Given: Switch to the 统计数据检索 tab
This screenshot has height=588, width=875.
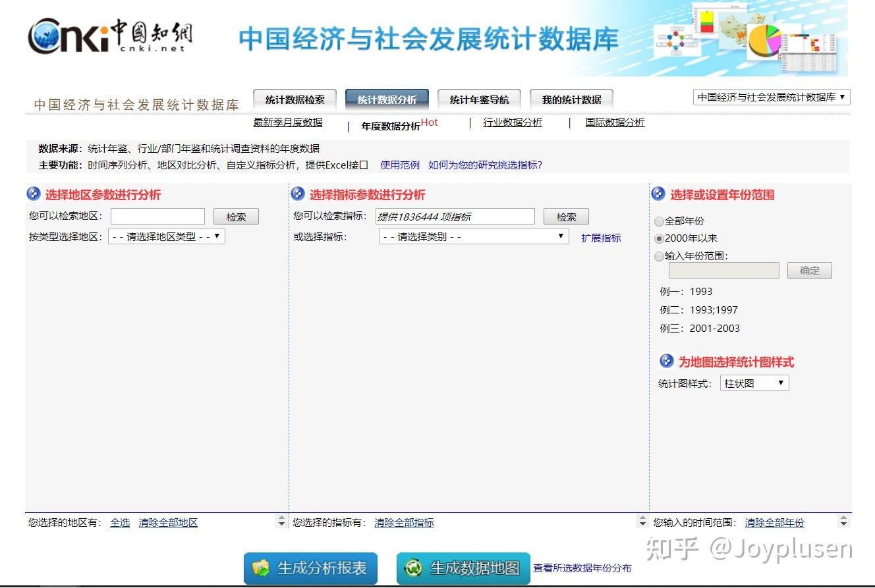Looking at the screenshot, I should tap(295, 100).
